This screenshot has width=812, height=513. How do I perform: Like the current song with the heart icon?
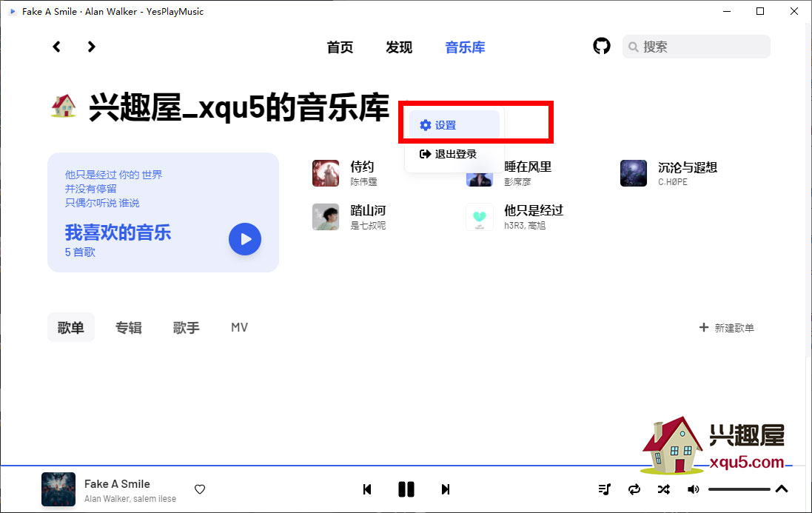tap(200, 489)
